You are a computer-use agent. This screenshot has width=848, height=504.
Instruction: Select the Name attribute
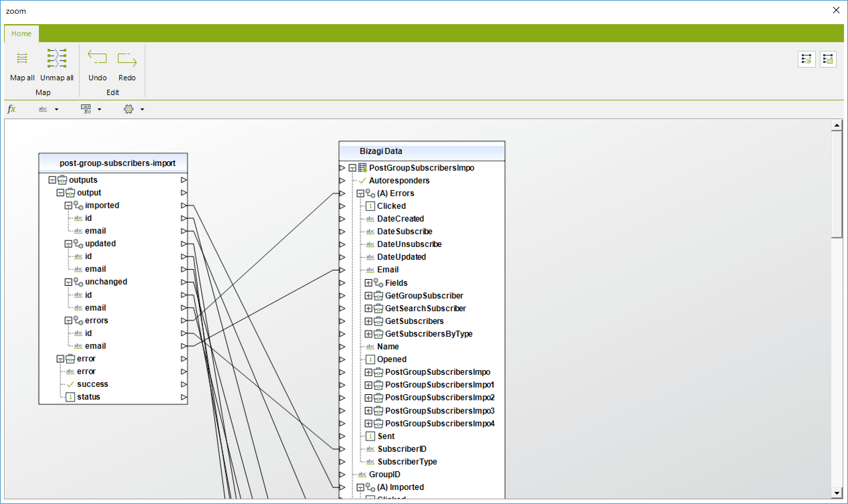pyautogui.click(x=388, y=347)
